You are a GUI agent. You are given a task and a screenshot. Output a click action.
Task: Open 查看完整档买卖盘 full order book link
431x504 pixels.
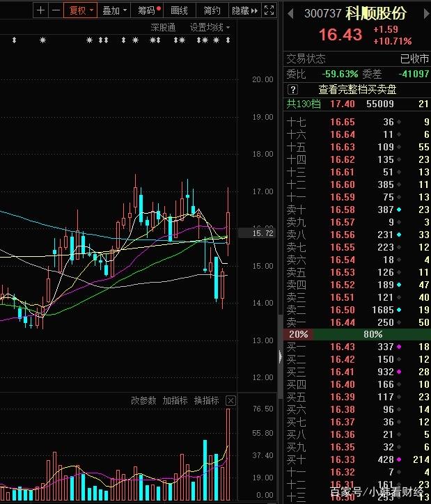(358, 90)
